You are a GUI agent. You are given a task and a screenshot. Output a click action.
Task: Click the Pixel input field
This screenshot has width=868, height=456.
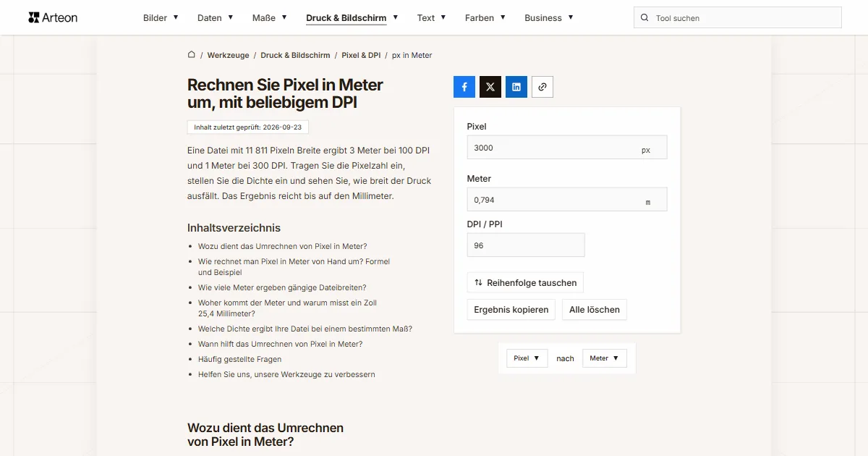point(567,148)
